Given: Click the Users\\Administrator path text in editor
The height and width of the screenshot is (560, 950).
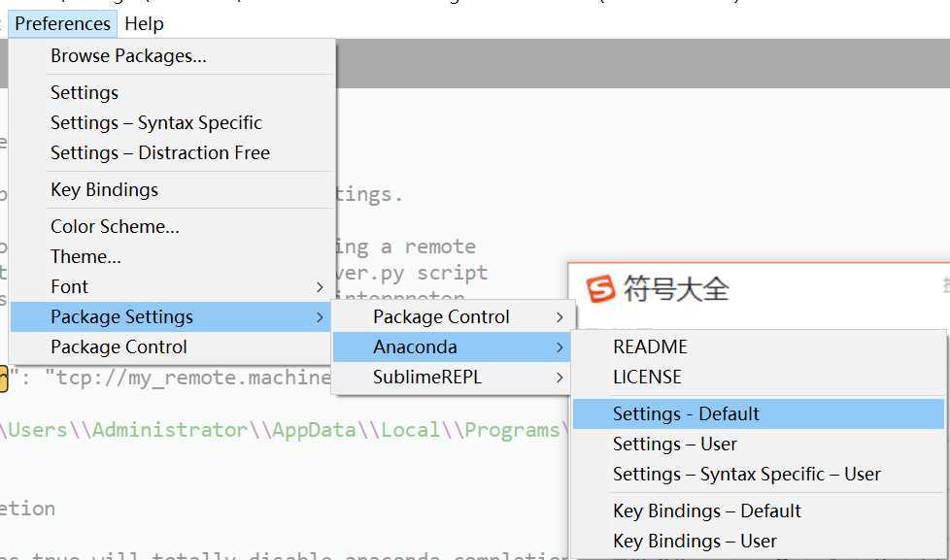Looking at the screenshot, I should point(127,430).
